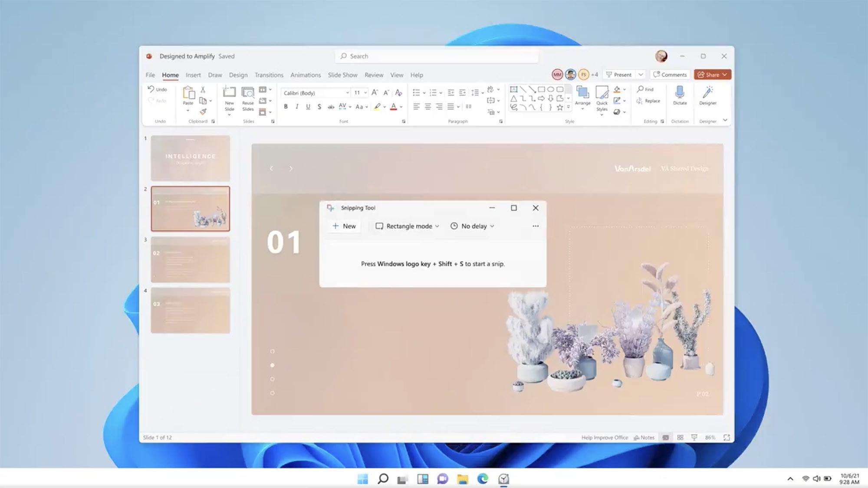Click the Text Highlight Color pen icon
Image resolution: width=868 pixels, height=488 pixels.
point(377,107)
